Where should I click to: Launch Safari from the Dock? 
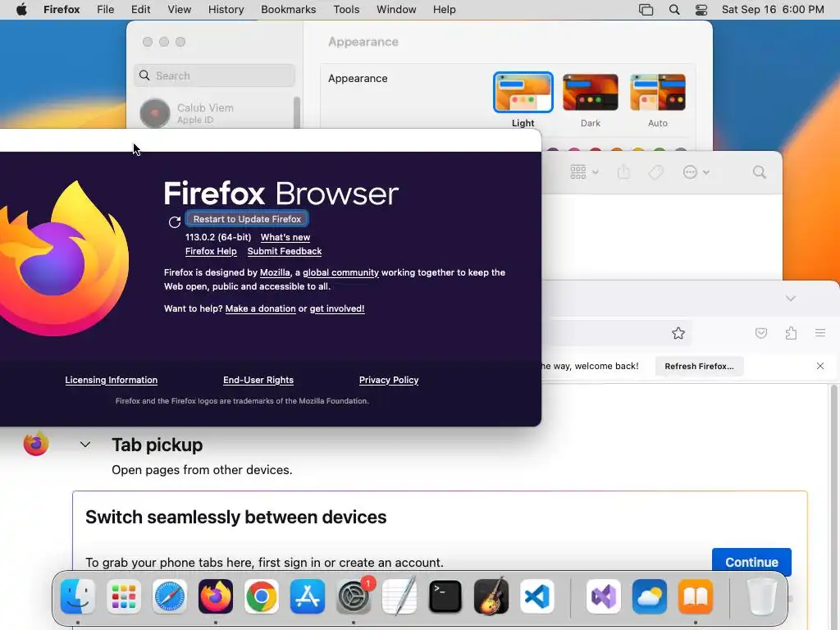click(x=170, y=596)
